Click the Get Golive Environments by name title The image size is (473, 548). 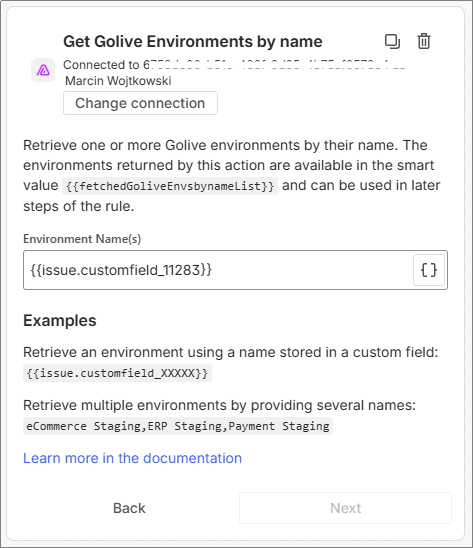click(x=193, y=42)
